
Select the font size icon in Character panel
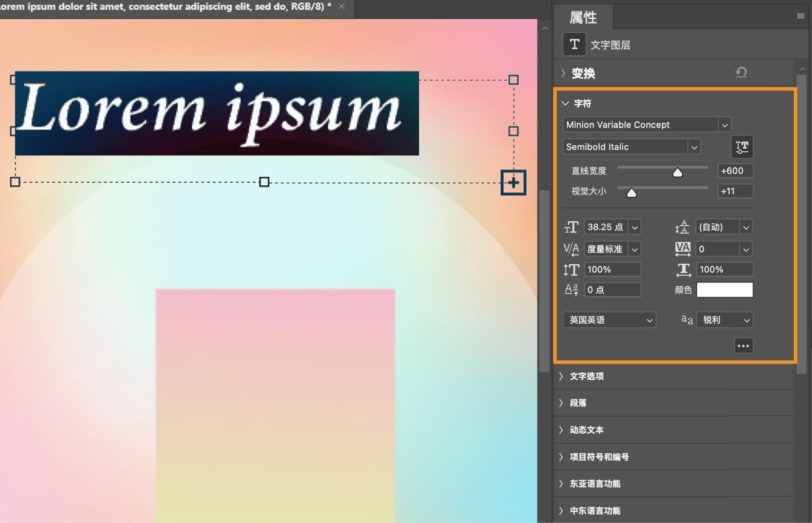570,227
